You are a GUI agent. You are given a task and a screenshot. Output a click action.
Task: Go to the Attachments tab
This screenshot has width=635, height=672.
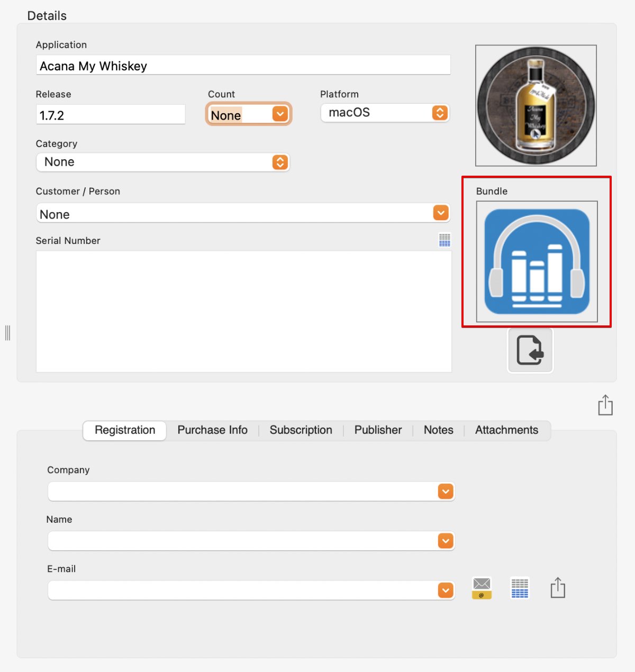506,430
